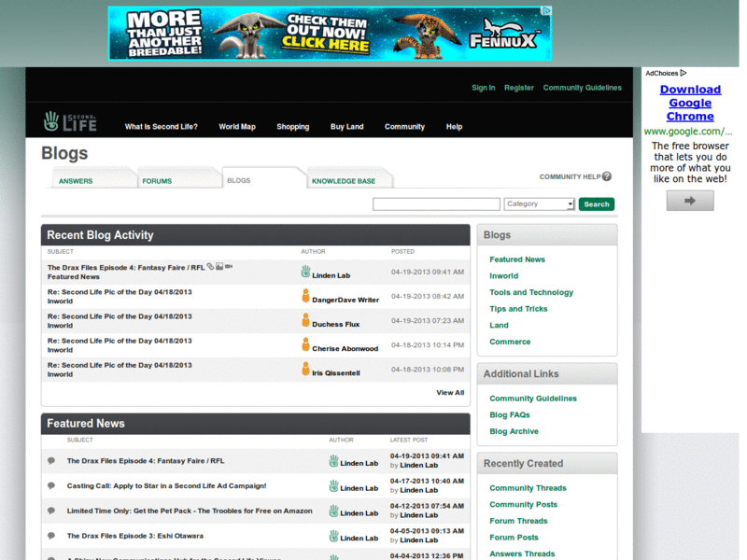Viewport: 747px width, 560px height.
Task: Click the ad close icon on Fennux banner
Action: (547, 10)
